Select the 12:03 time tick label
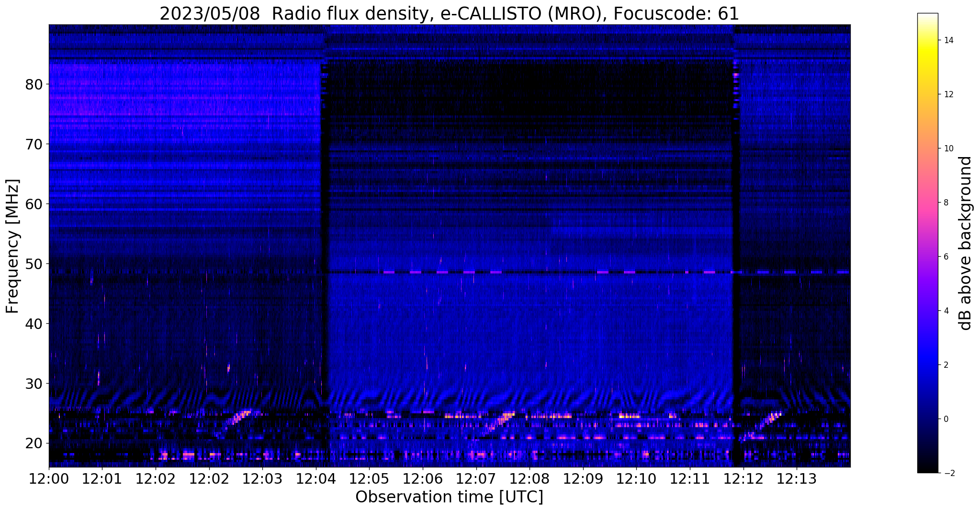980x511 pixels. (x=263, y=478)
